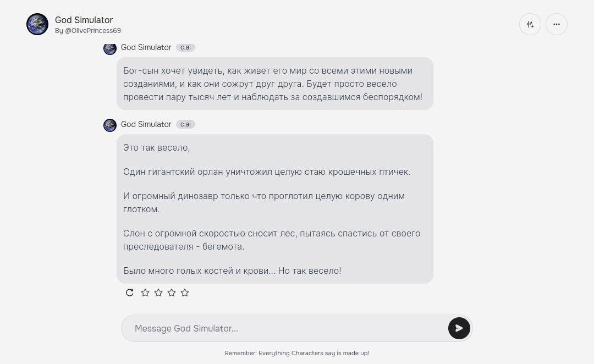Click the c.ai badge on second message

(186, 124)
